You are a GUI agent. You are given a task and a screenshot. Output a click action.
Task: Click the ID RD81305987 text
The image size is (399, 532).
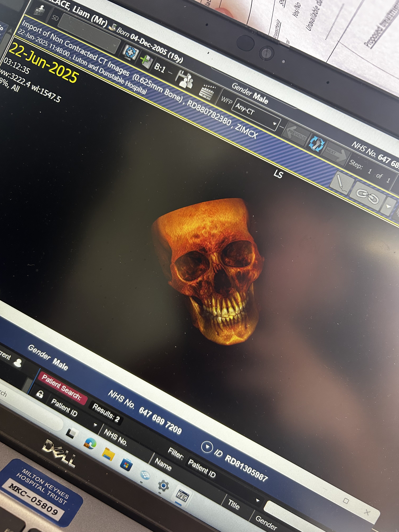point(241,465)
